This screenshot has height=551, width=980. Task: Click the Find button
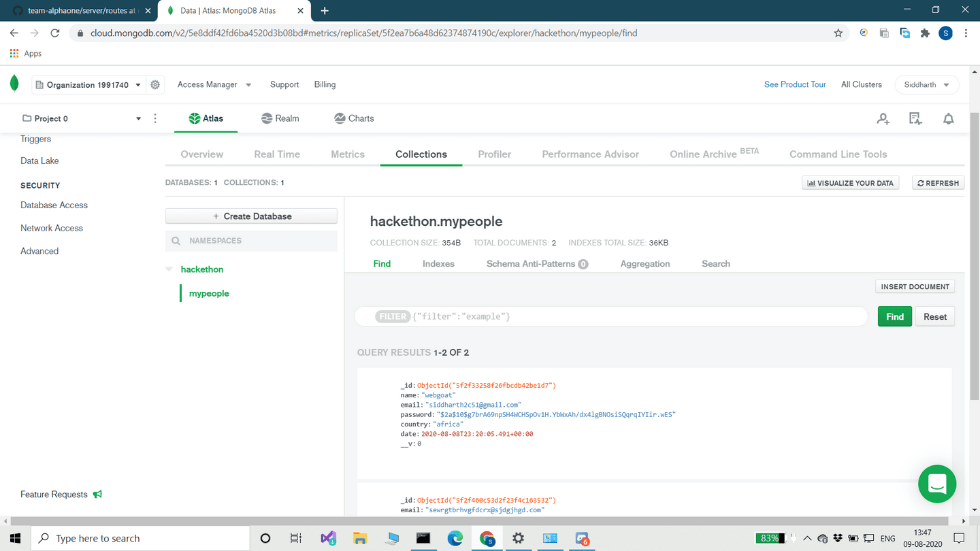(x=895, y=316)
